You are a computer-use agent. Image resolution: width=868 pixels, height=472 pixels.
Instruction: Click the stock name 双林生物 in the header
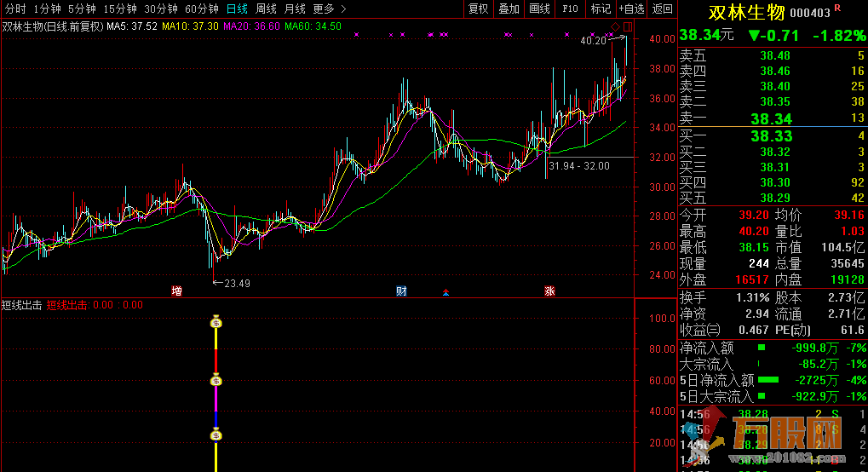click(x=747, y=12)
